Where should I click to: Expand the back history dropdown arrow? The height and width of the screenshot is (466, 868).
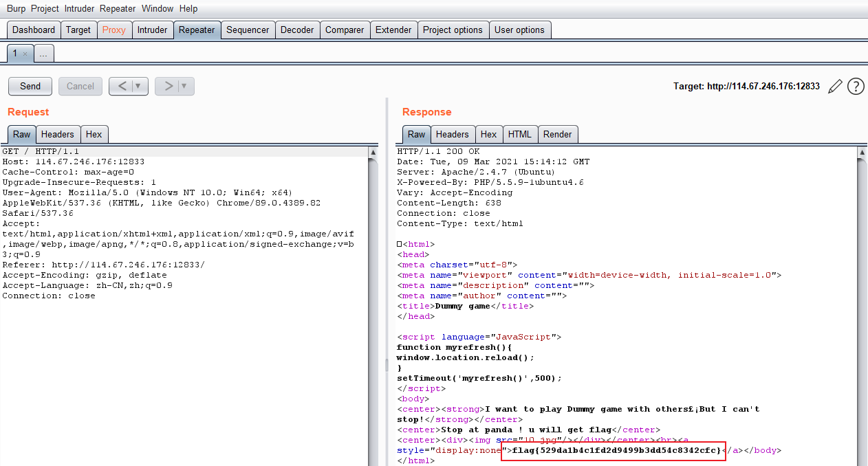point(138,86)
